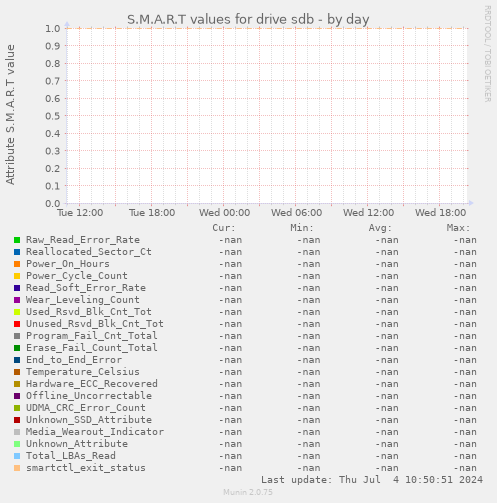Select the UDMA_CRC_Error_Count legend label
The image size is (497, 503).
pos(86,408)
